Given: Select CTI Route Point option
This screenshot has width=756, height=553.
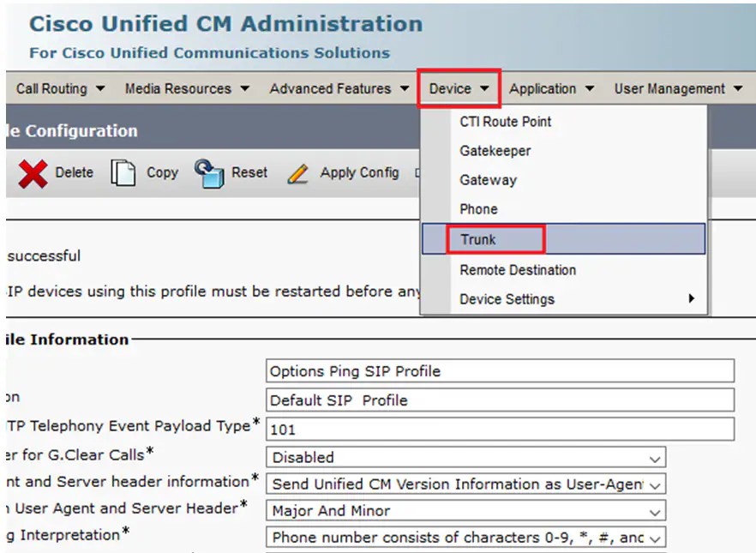Looking at the screenshot, I should click(x=505, y=122).
